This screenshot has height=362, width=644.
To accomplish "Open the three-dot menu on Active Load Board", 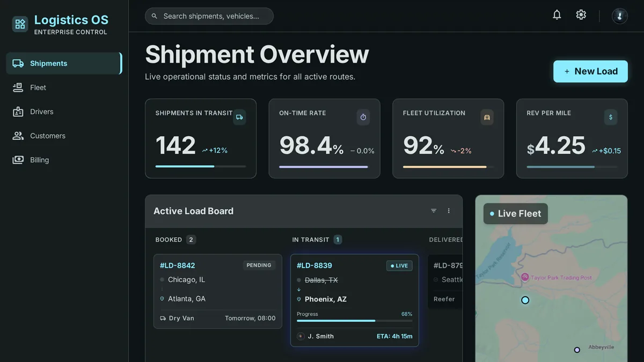I will pyautogui.click(x=449, y=211).
